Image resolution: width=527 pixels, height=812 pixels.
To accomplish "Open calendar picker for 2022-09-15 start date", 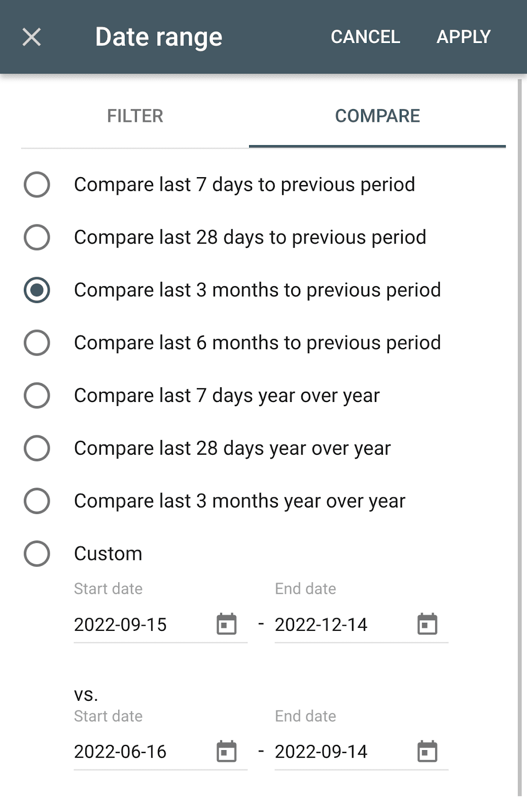I will pyautogui.click(x=226, y=624).
